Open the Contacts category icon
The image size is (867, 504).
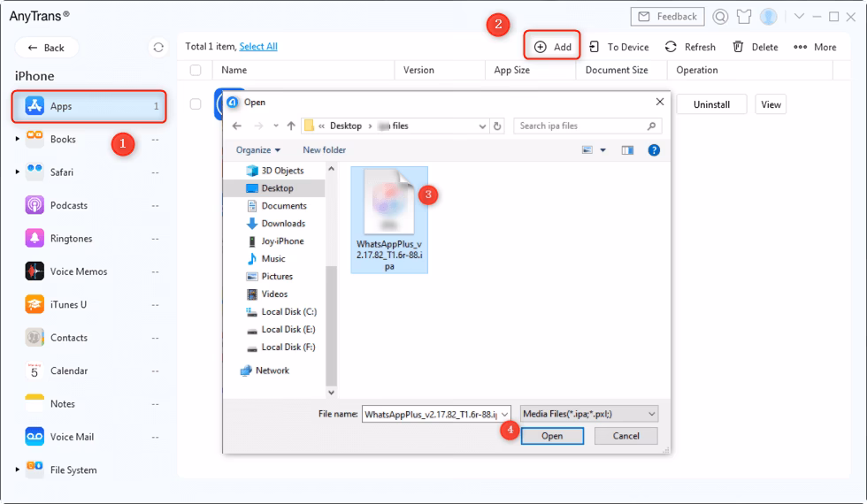coord(35,337)
